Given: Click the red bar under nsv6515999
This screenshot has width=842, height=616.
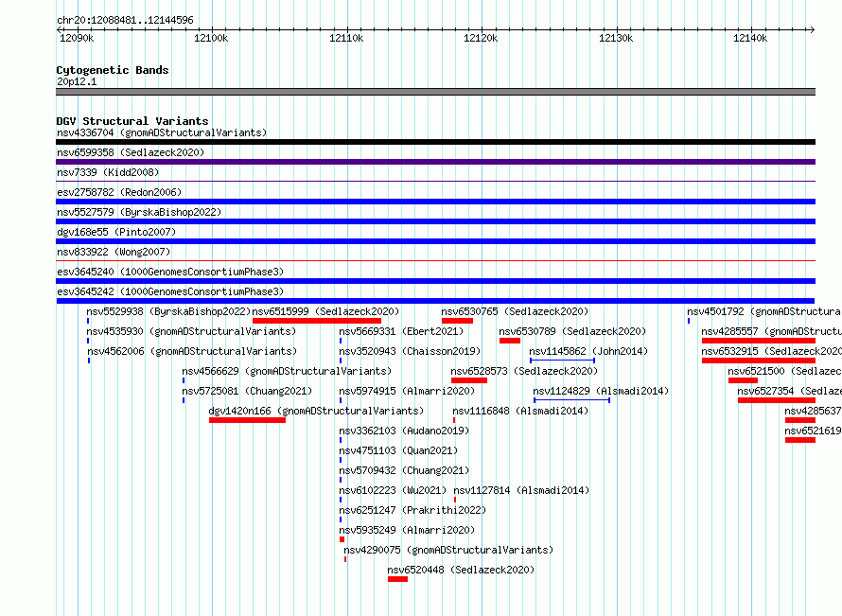Looking at the screenshot, I should click(x=317, y=321).
